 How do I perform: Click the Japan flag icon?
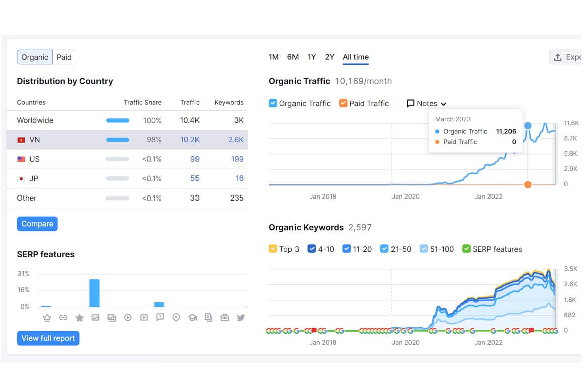(21, 179)
